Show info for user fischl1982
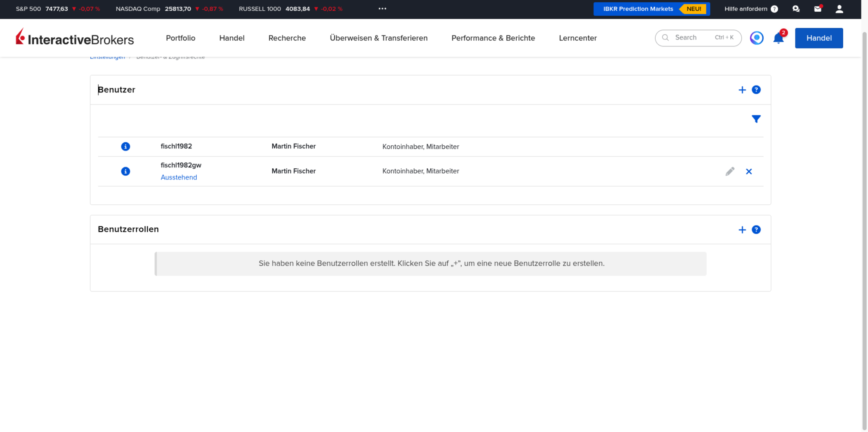The width and height of the screenshot is (868, 432). tap(125, 147)
